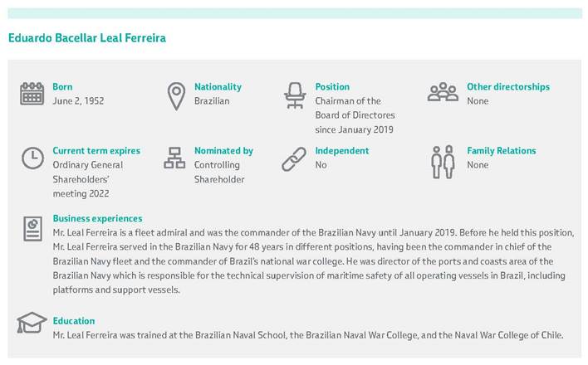Click the chain link Independent icon
This screenshot has width=588, height=365.
[x=295, y=158]
